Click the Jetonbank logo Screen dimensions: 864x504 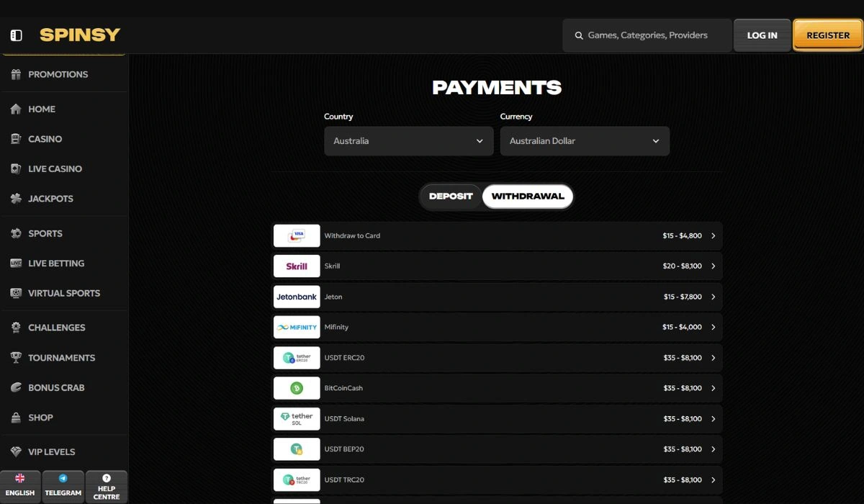click(x=297, y=297)
